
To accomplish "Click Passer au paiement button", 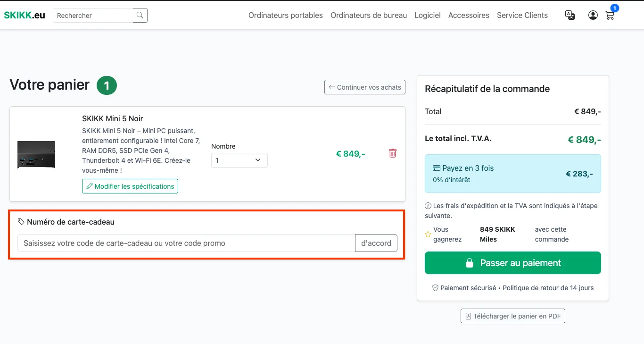I will 512,262.
